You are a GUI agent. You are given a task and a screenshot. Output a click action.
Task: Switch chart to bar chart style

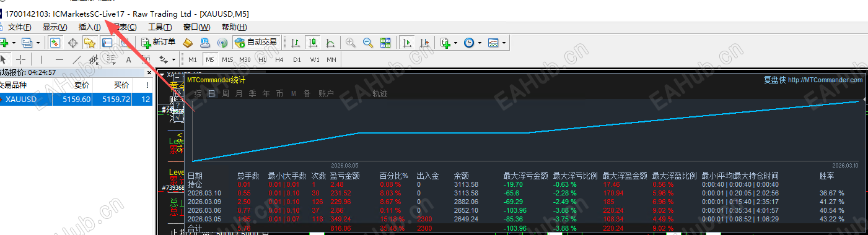pos(296,43)
